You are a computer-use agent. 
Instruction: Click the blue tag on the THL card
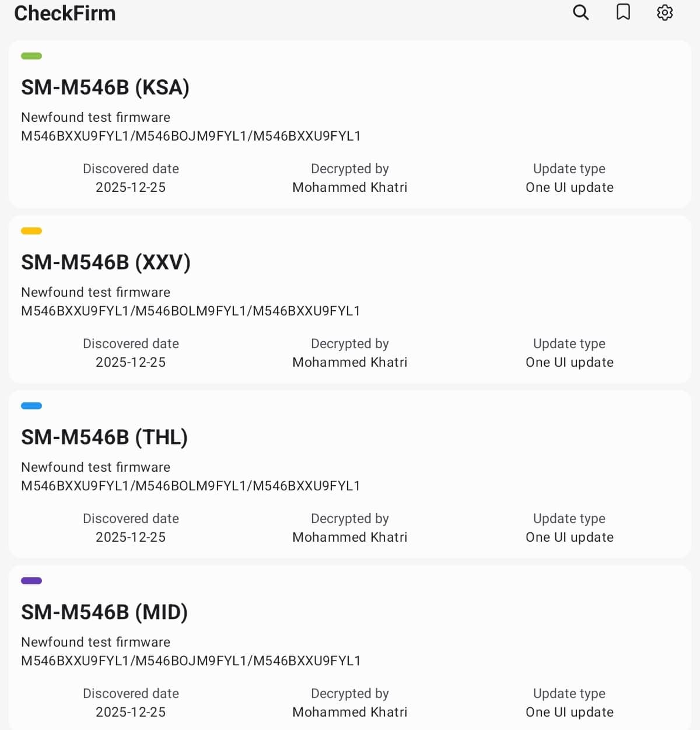32,406
